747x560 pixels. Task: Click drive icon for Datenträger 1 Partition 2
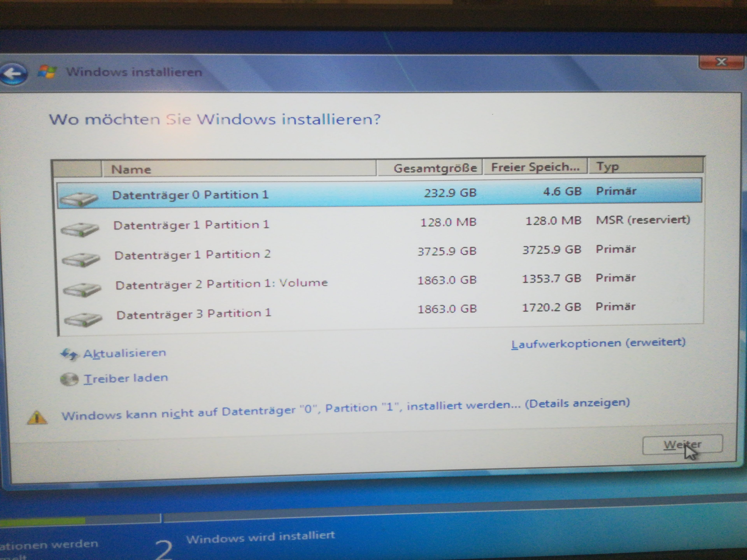[81, 260]
